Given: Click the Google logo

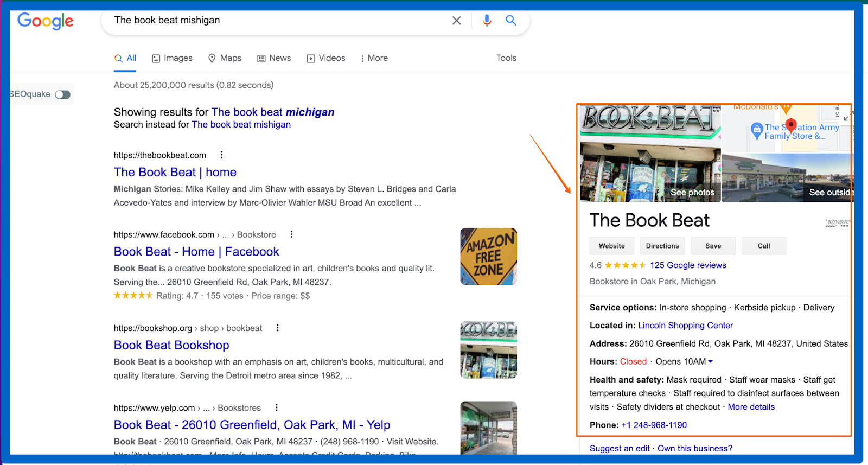Looking at the screenshot, I should (x=46, y=21).
